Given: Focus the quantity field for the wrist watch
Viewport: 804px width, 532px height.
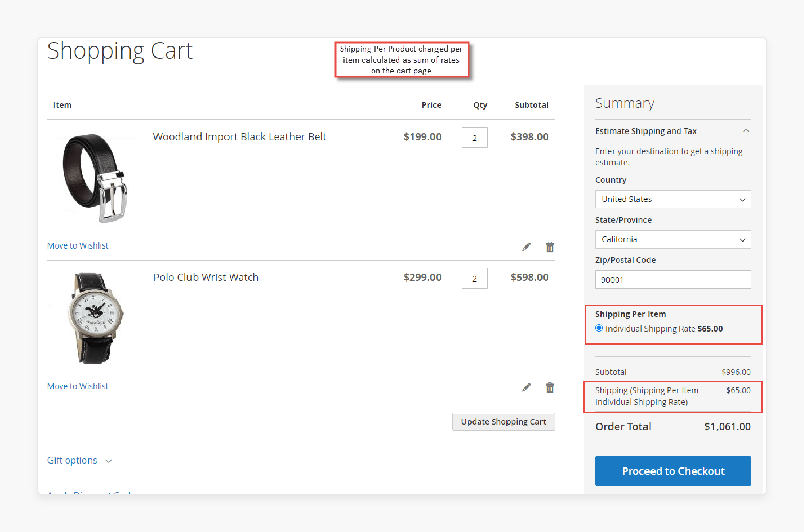Looking at the screenshot, I should coord(474,278).
